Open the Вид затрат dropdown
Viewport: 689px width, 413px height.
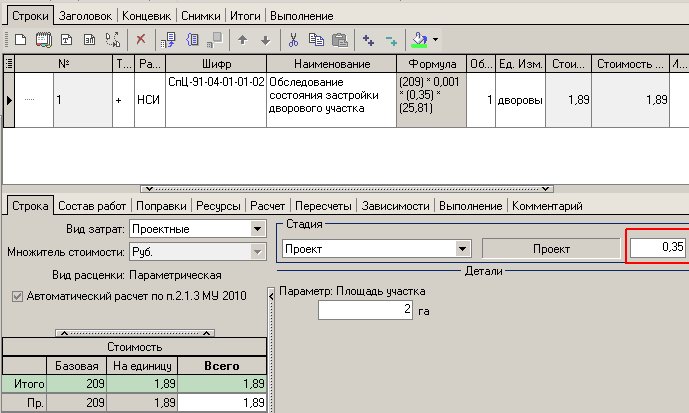pos(257,229)
